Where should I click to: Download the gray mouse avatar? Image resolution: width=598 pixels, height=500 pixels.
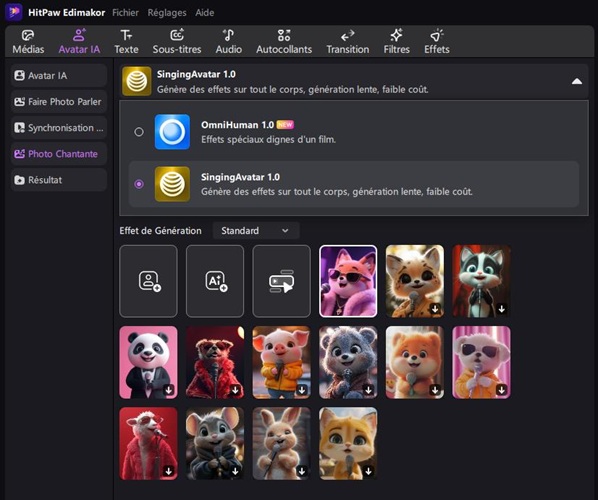point(236,471)
